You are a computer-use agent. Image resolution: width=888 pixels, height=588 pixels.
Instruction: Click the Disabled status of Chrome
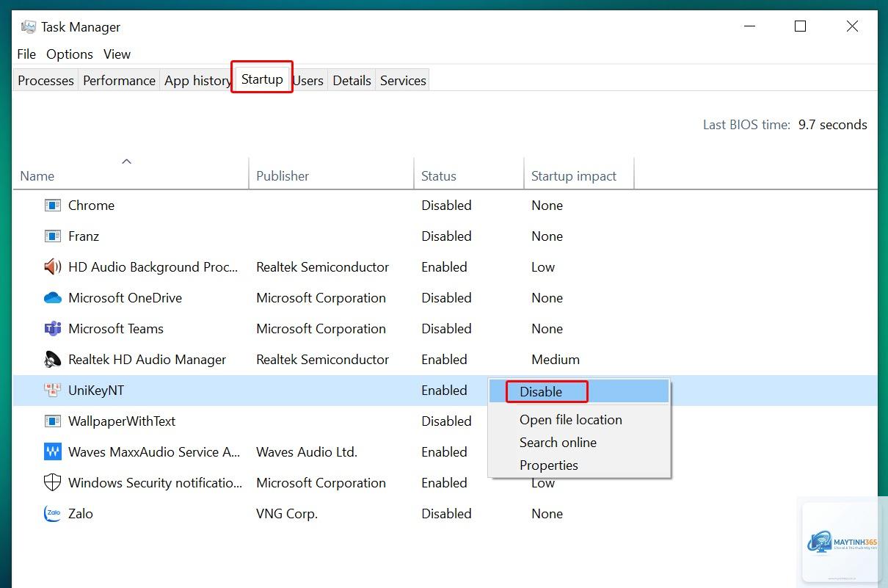click(446, 206)
